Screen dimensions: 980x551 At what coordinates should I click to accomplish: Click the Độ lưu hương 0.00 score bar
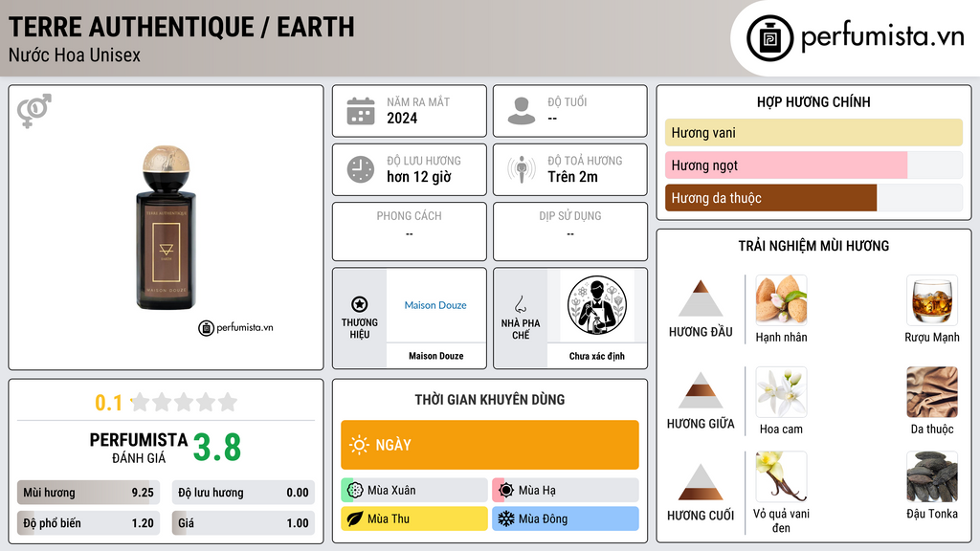243,493
